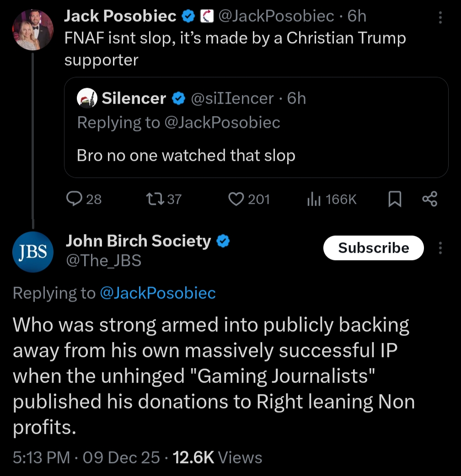The height and width of the screenshot is (476, 461).
Task: Click Silencer's small avatar in quoted tweet
Action: (87, 98)
